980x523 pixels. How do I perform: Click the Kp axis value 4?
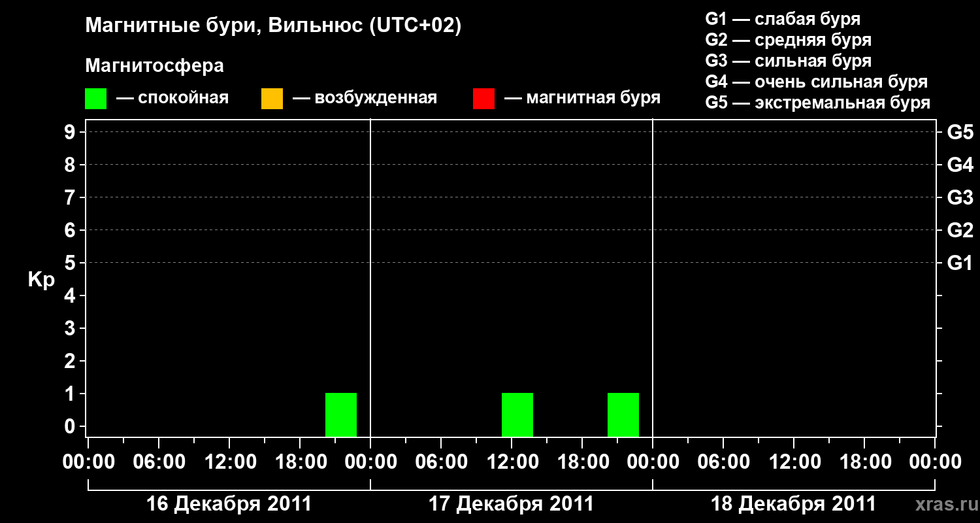click(71, 295)
